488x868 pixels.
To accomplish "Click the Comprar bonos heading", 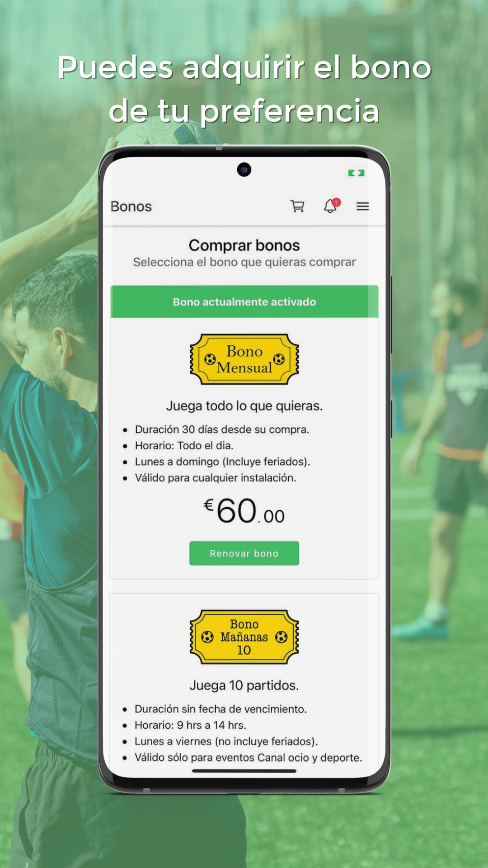I will click(x=244, y=245).
